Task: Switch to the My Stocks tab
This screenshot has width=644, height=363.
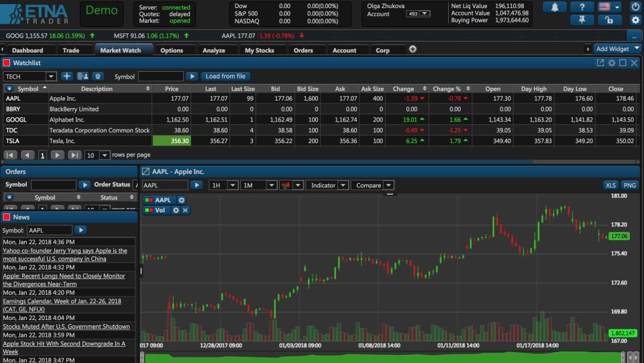Action: tap(259, 50)
